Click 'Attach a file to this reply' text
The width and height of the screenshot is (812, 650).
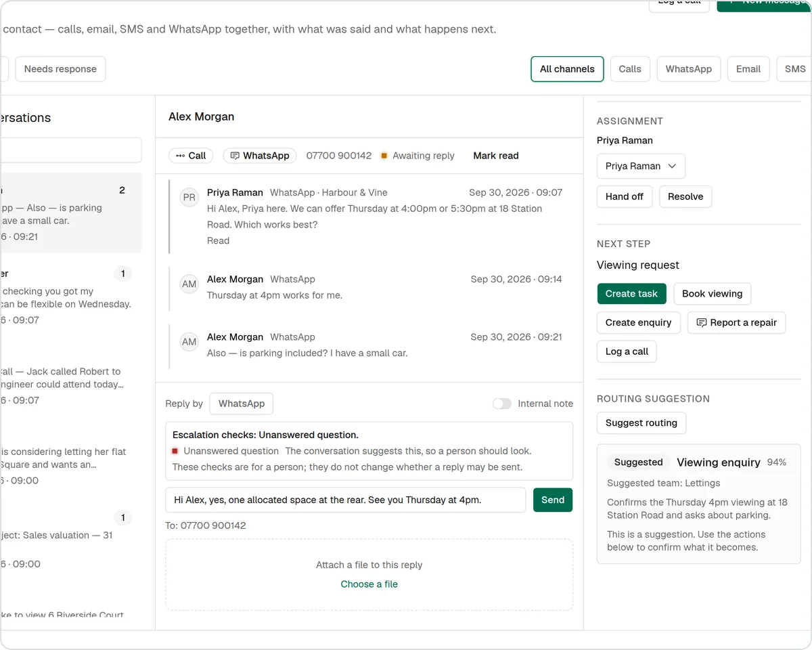[x=369, y=565]
